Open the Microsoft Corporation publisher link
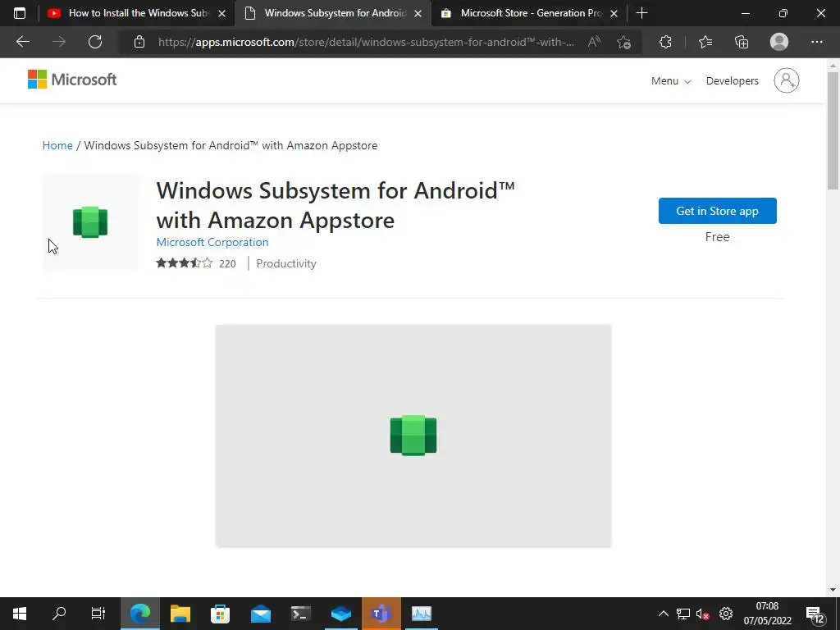This screenshot has width=840, height=630. click(212, 242)
